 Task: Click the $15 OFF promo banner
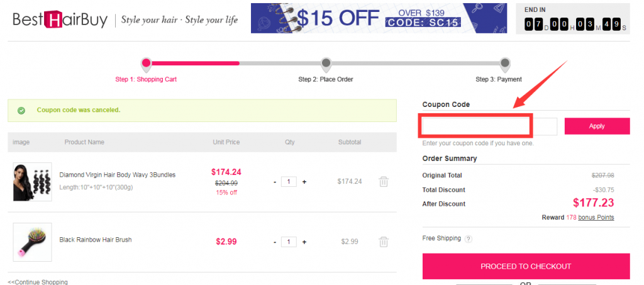[x=379, y=18]
